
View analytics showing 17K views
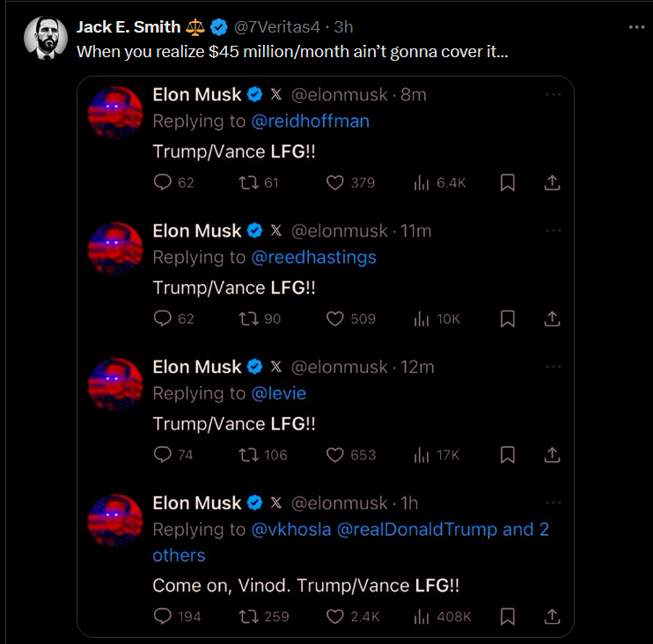pos(437,455)
